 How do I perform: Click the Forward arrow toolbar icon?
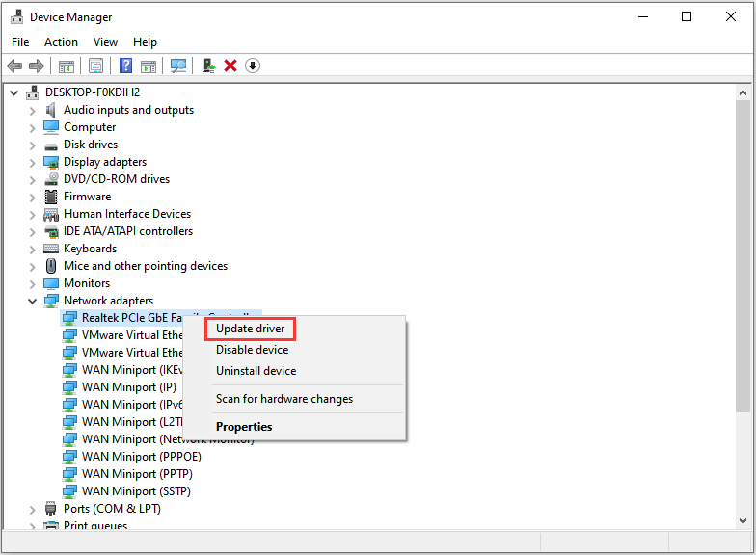coord(37,66)
